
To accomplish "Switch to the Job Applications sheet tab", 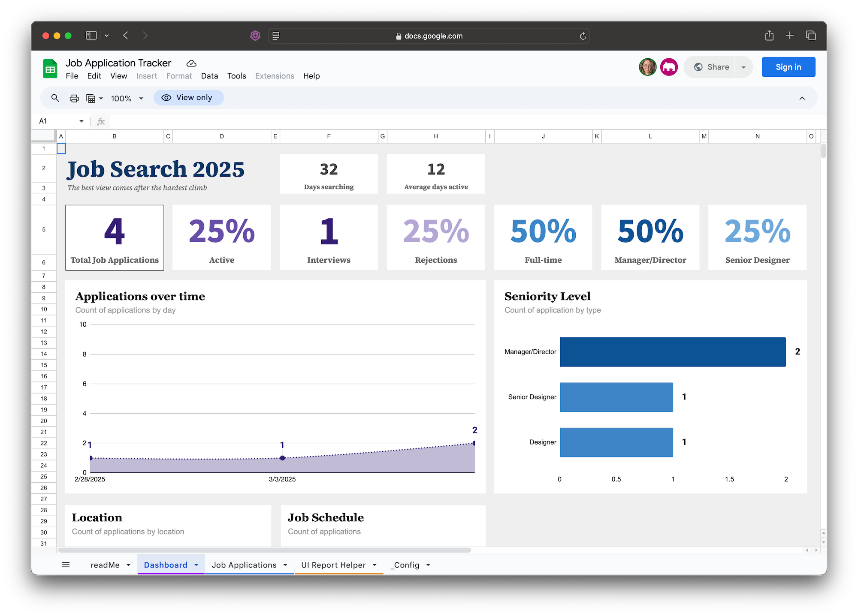I will [x=244, y=565].
